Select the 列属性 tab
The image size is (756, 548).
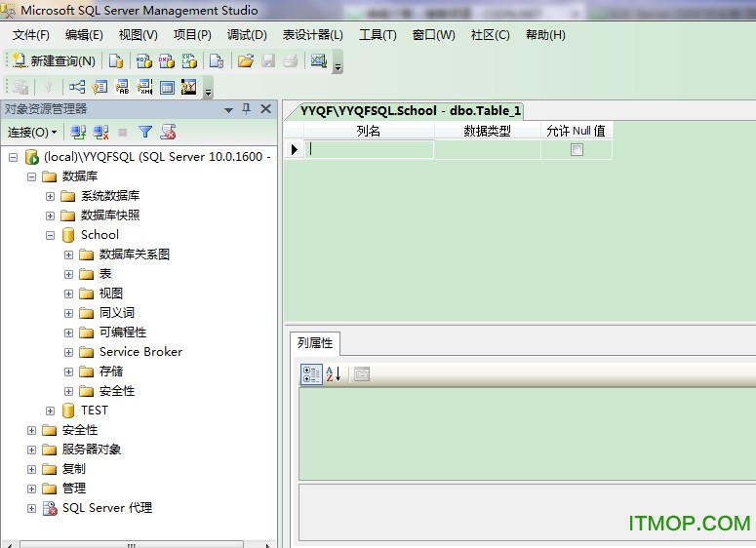pyautogui.click(x=315, y=343)
